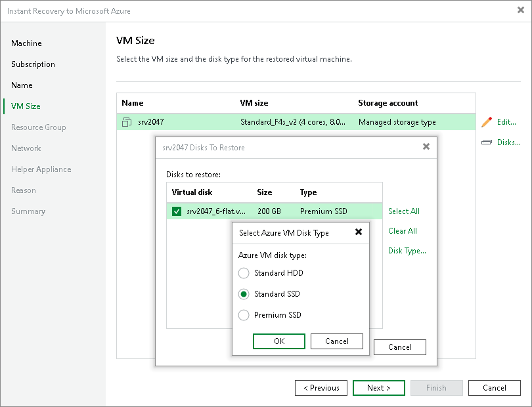Click the Disks... link
The width and height of the screenshot is (532, 407).
[x=508, y=142]
